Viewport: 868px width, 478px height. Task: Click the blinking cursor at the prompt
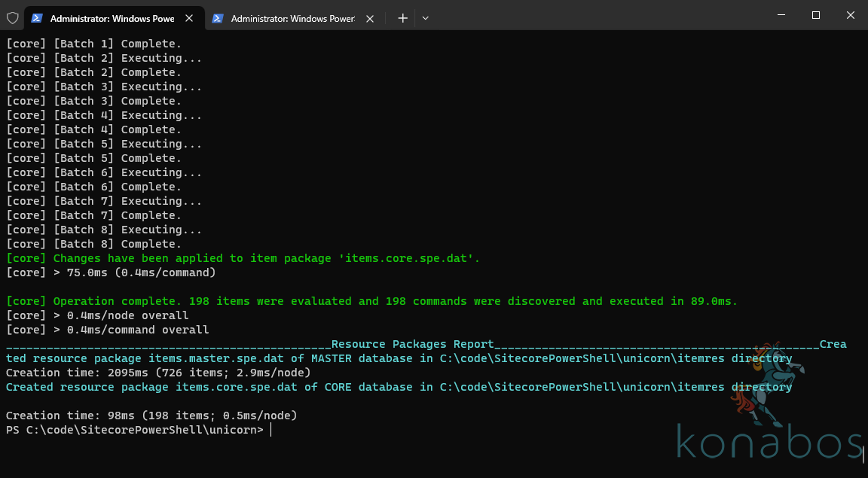pos(270,429)
